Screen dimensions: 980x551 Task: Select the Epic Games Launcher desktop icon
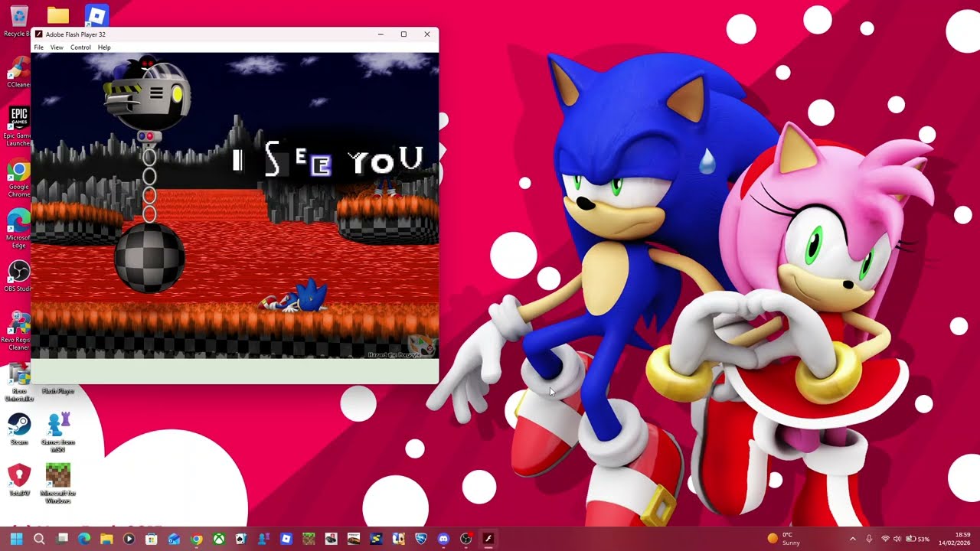18,126
